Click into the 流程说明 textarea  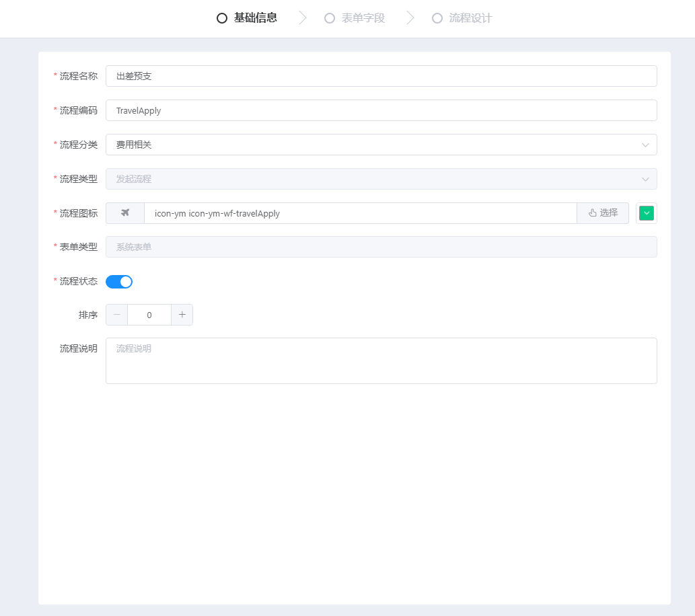click(381, 360)
